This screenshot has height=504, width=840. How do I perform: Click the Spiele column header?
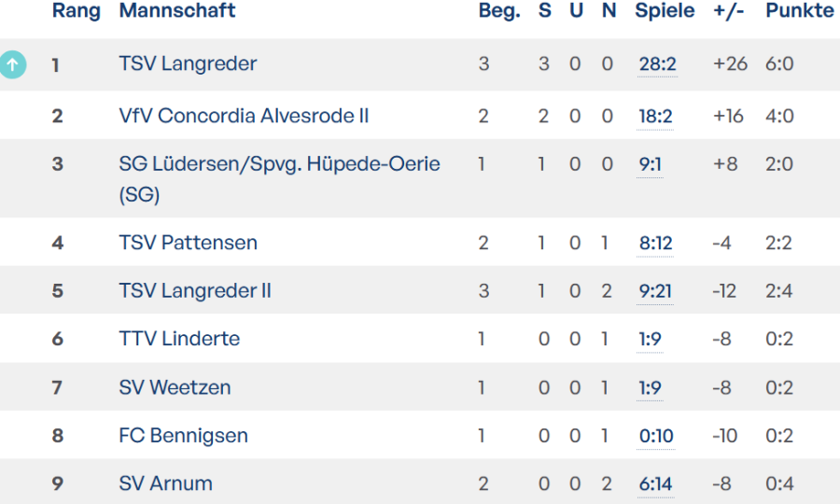(665, 11)
